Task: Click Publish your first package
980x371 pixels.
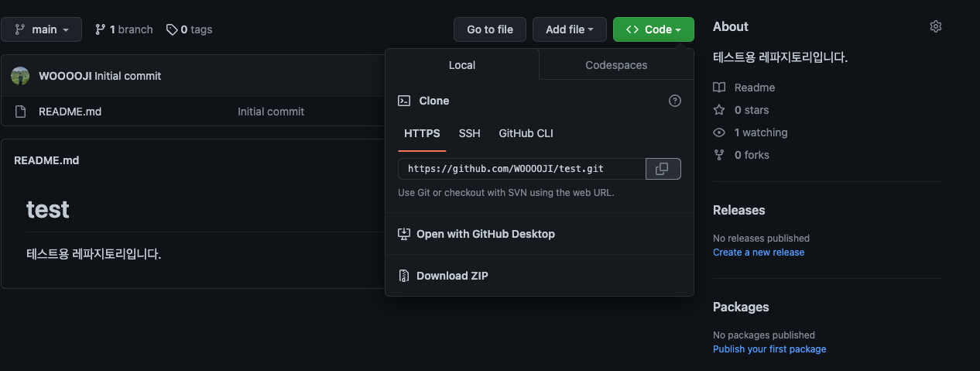Action: tap(769, 349)
